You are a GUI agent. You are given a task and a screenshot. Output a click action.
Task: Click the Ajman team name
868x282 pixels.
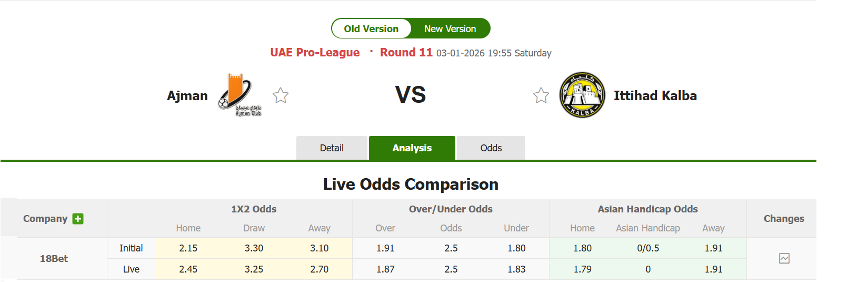[x=187, y=96]
